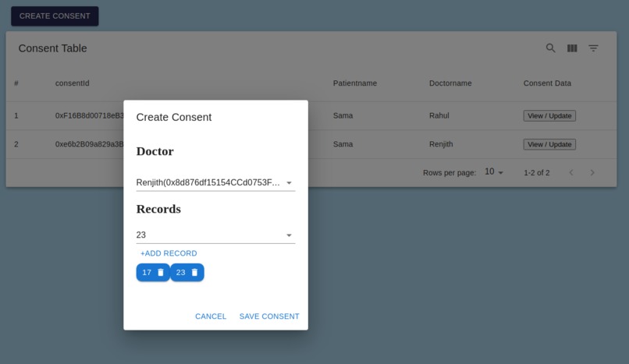The image size is (629, 364).
Task: Click the Consent Data column header
Action: 547,83
